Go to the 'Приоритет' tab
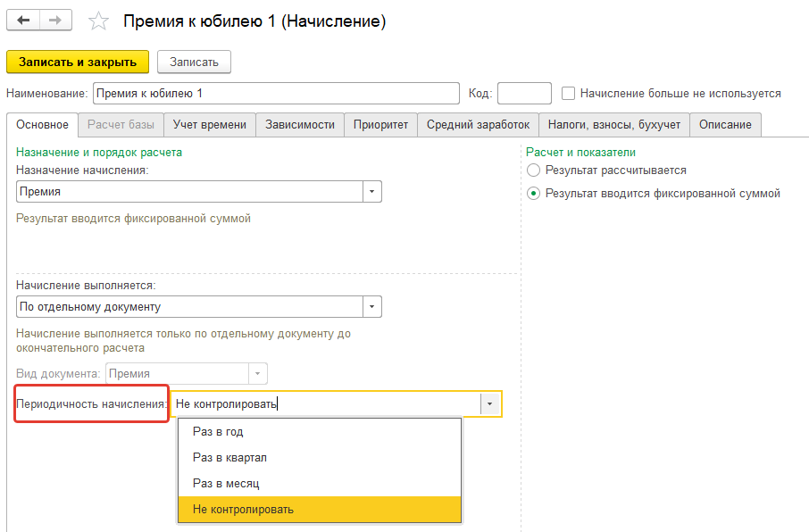Screen dimensions: 809x532 (x=380, y=124)
